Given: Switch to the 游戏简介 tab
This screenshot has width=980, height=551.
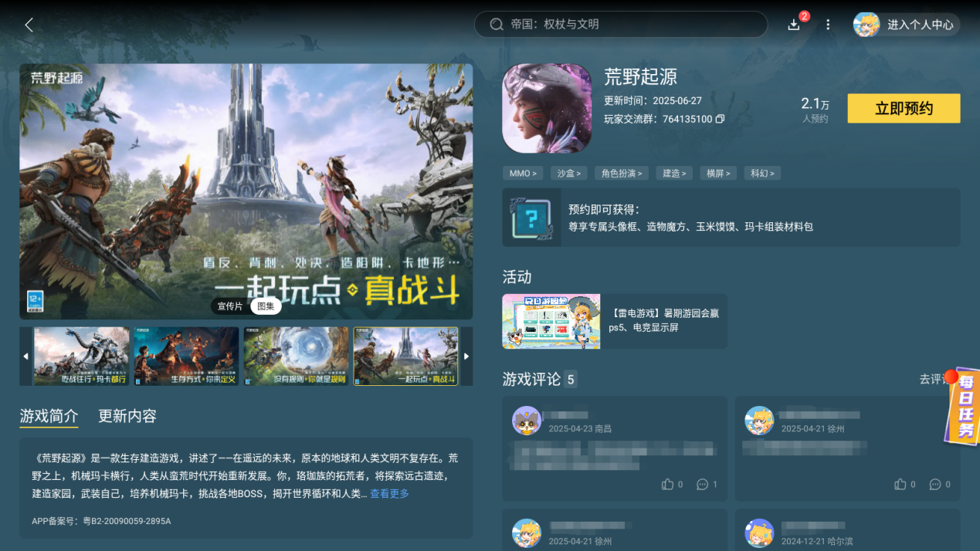Looking at the screenshot, I should click(x=49, y=417).
